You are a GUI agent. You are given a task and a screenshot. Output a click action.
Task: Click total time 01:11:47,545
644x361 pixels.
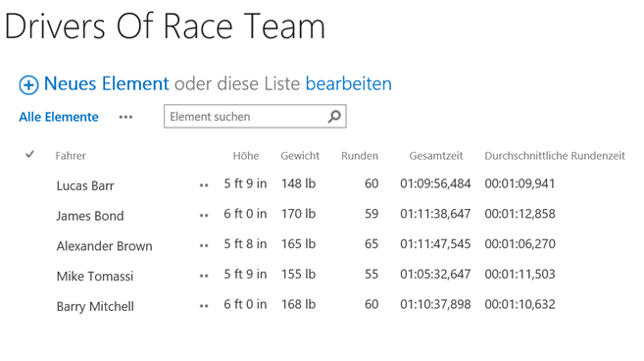[x=435, y=244]
